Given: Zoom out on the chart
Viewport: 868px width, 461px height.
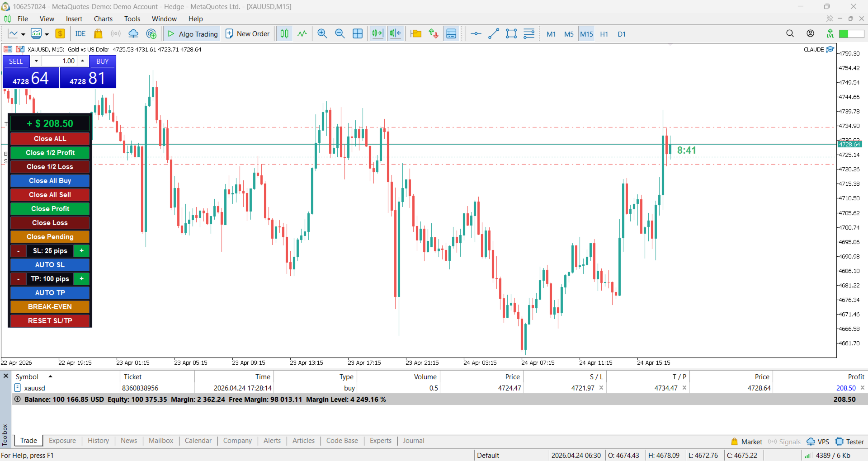Looking at the screenshot, I should 340,34.
